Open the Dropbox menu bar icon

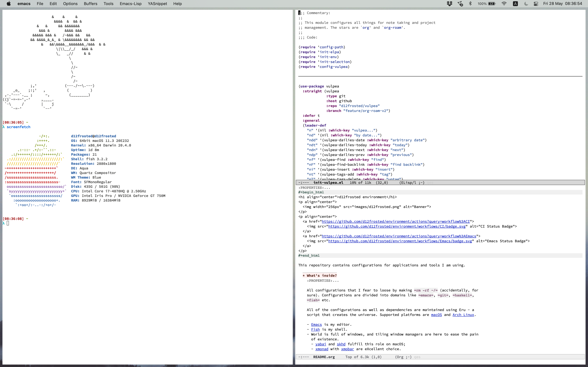(450, 4)
